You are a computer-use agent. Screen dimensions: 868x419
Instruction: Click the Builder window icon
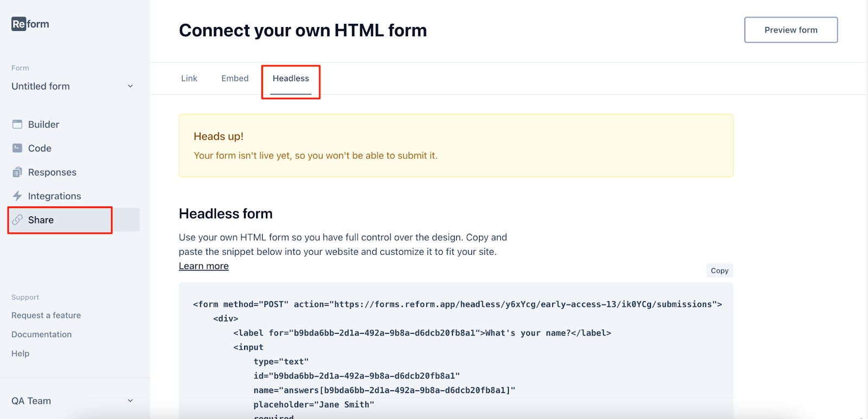(17, 124)
